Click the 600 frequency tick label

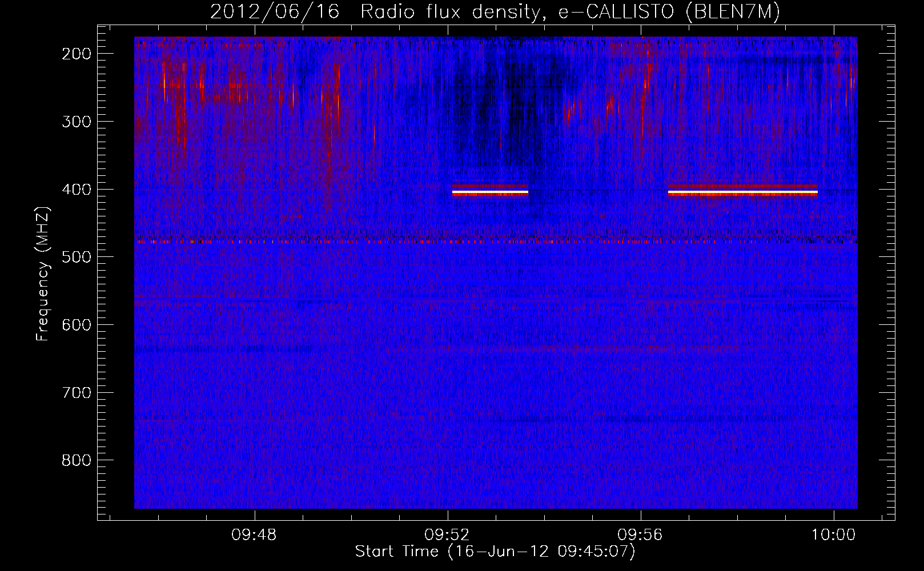point(77,325)
